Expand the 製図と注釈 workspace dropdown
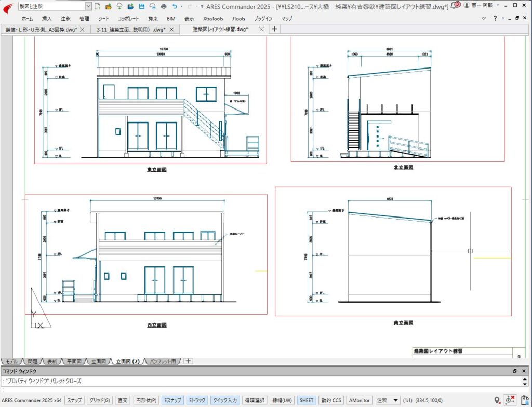 tap(88, 6)
